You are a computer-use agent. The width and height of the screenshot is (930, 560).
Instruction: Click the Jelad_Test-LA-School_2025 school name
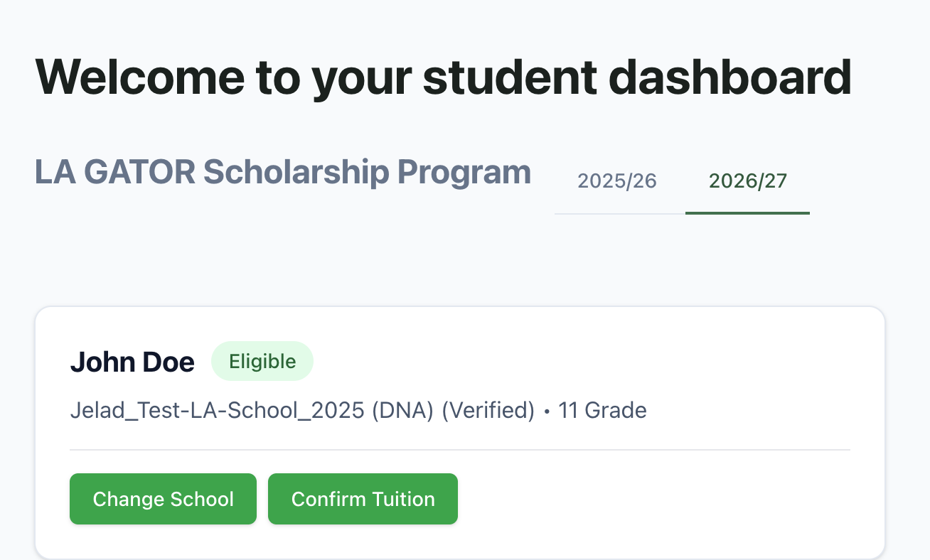[216, 411]
